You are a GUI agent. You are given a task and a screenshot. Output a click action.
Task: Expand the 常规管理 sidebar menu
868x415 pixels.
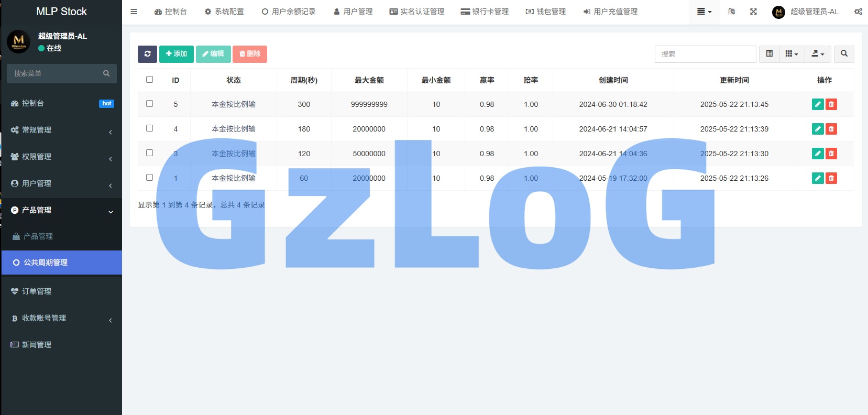pyautogui.click(x=61, y=130)
